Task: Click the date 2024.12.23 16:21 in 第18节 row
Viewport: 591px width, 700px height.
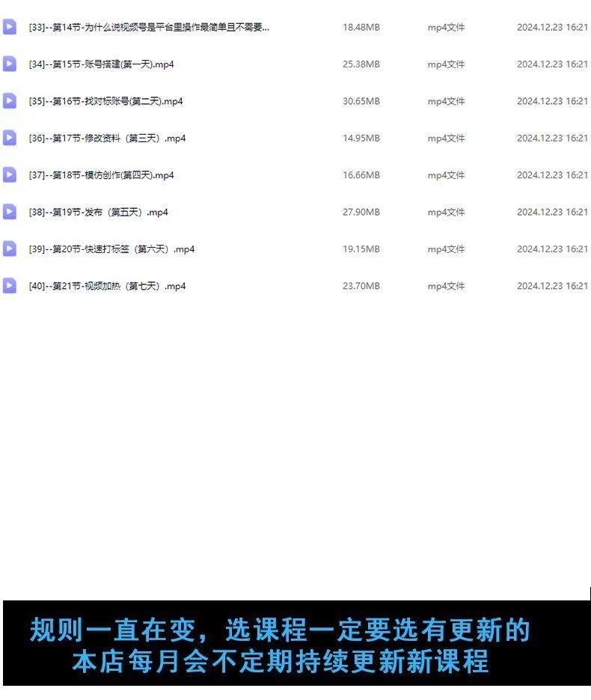Action: pyautogui.click(x=553, y=175)
